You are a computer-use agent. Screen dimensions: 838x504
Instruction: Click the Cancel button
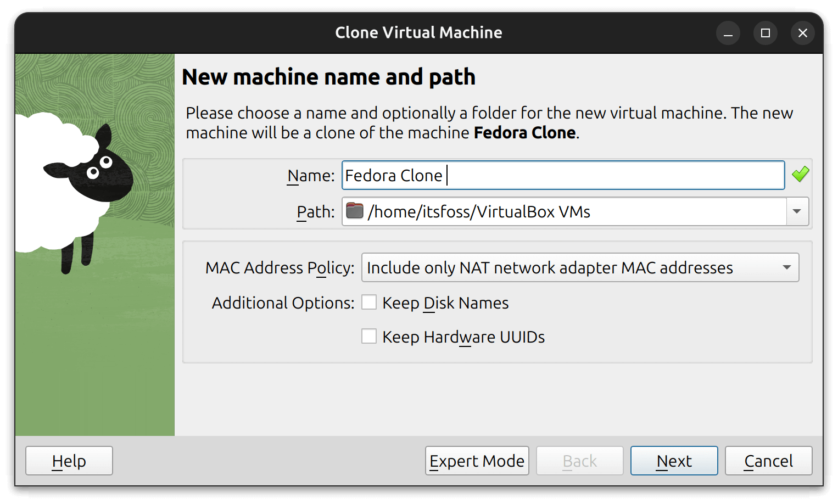click(x=768, y=461)
